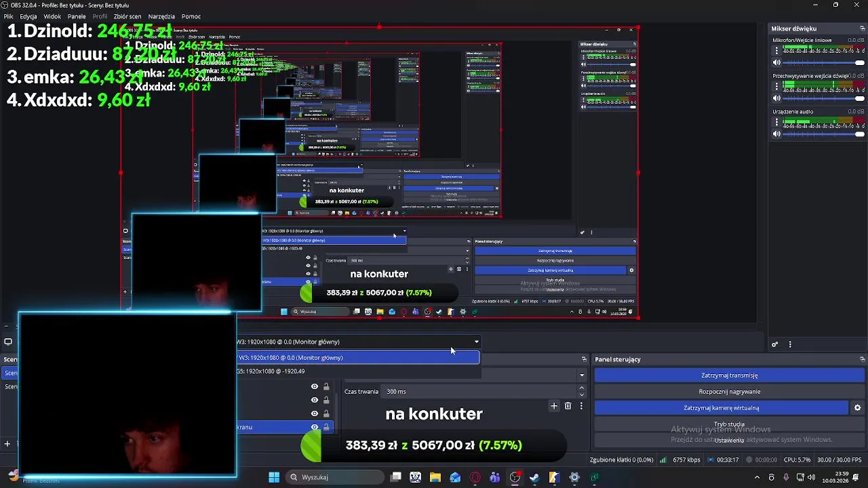
Task: Lock the topmost visible source row
Action: click(326, 386)
